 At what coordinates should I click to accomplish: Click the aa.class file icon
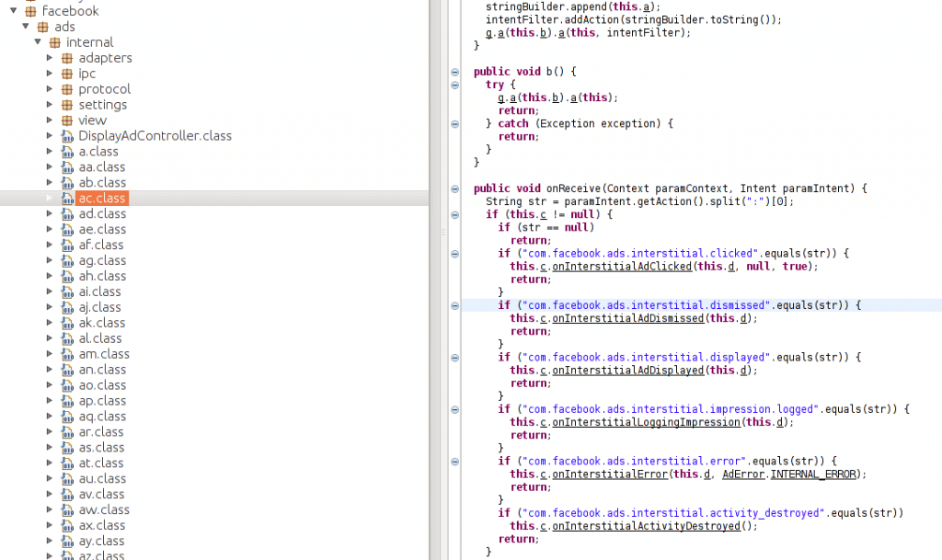(67, 167)
